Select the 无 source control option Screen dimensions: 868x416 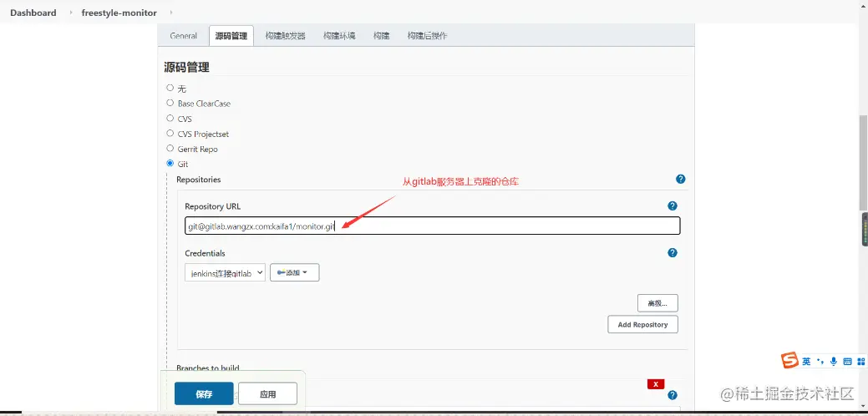click(170, 88)
